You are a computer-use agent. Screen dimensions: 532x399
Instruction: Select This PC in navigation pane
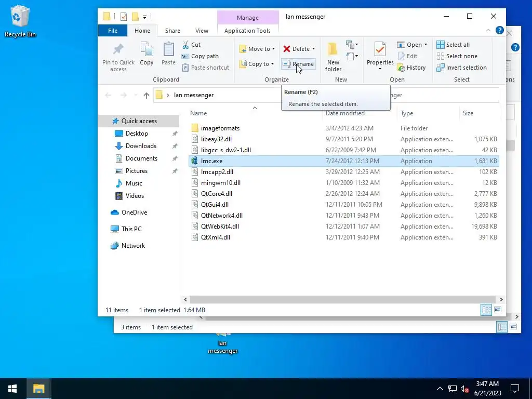coord(131,229)
